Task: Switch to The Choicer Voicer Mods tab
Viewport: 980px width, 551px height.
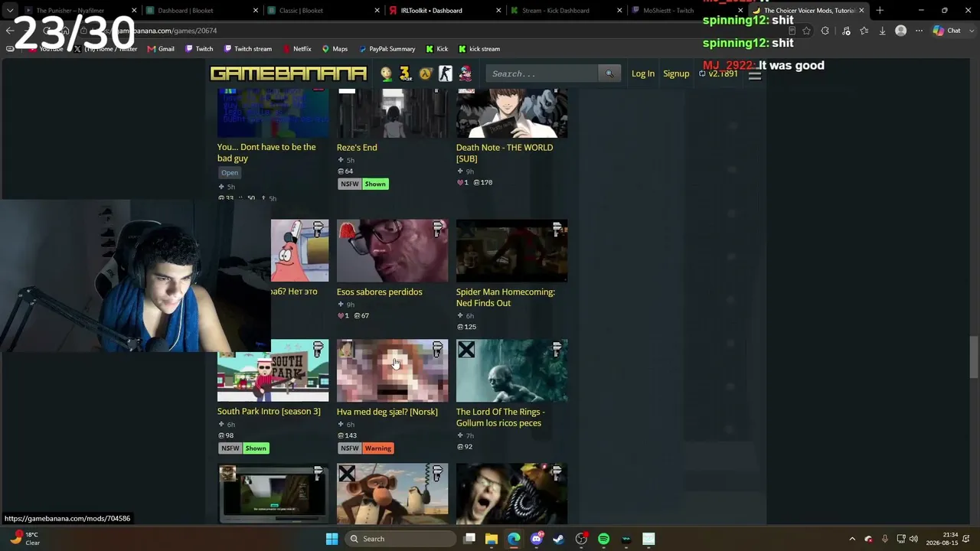Action: pos(808,11)
